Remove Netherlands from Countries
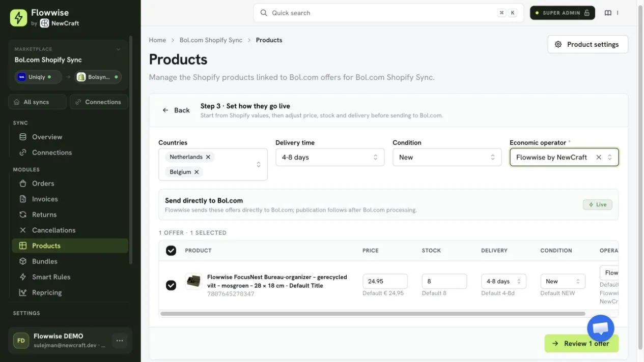 pyautogui.click(x=208, y=157)
